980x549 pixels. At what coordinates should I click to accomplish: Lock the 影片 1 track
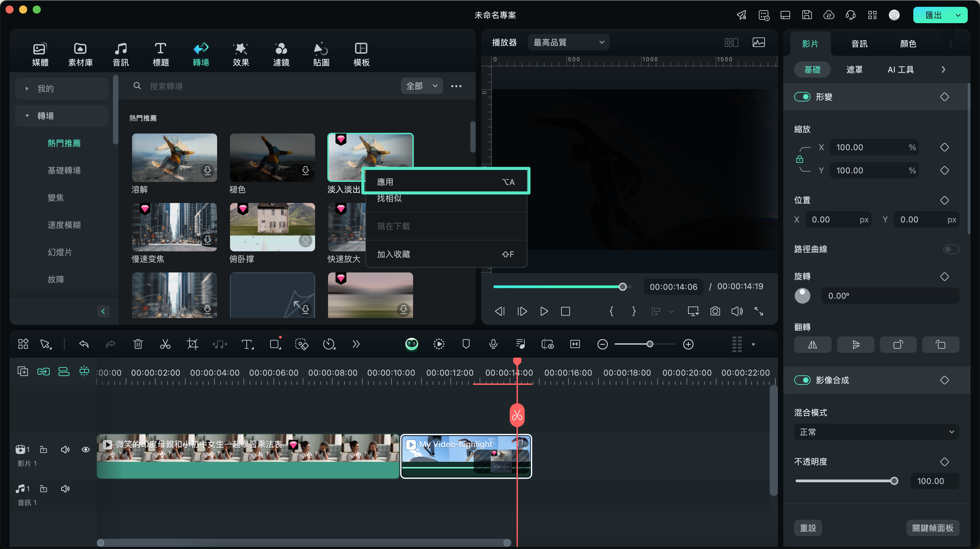point(43,450)
